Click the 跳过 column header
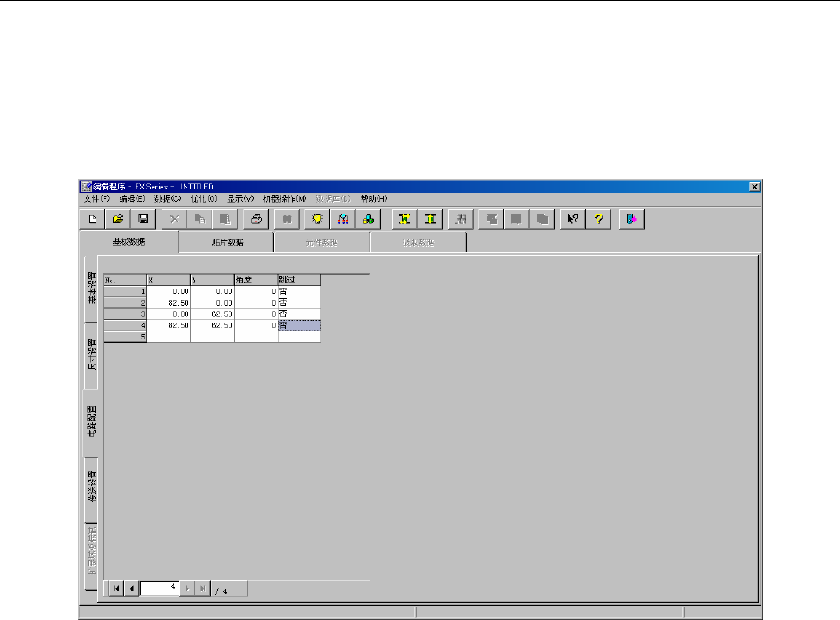This screenshot has height=620, width=840. point(299,280)
